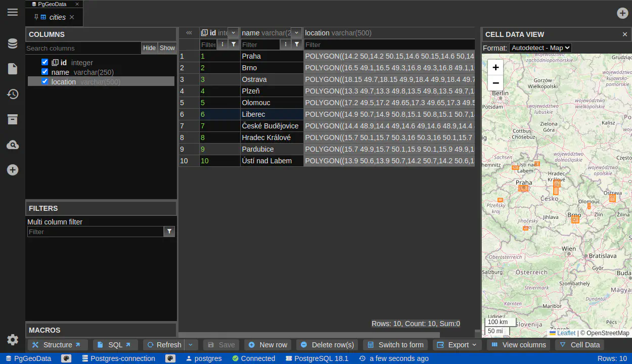Image resolution: width=632 pixels, height=364 pixels.
Task: Open the Format Autodetect - Map dropdown
Action: pyautogui.click(x=540, y=48)
